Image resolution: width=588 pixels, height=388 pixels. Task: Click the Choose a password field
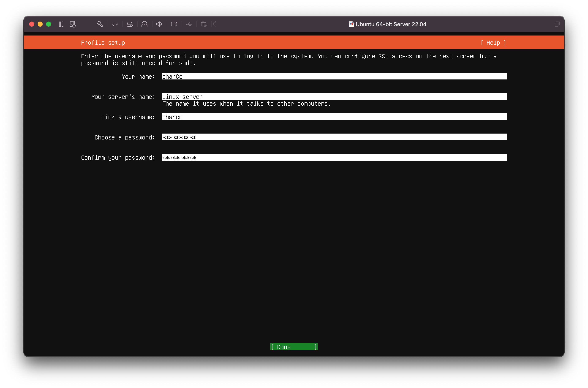click(334, 137)
